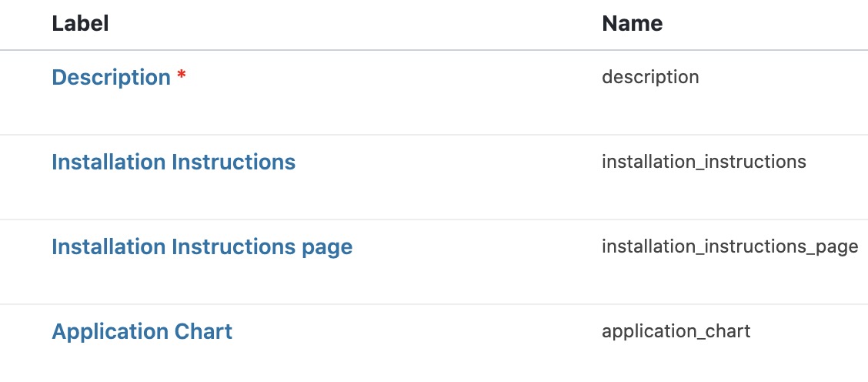Open the Installation Instructions field link
This screenshot has height=382, width=868.
[173, 162]
